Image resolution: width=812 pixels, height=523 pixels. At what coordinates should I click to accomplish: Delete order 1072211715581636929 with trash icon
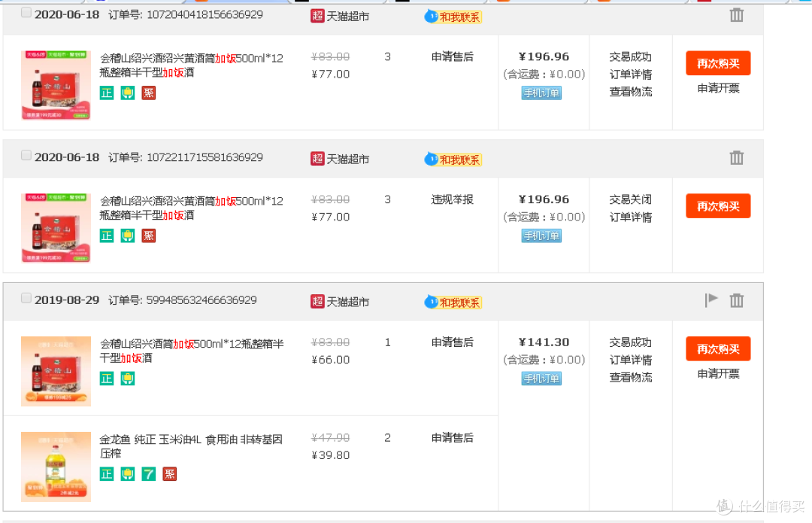coord(736,157)
